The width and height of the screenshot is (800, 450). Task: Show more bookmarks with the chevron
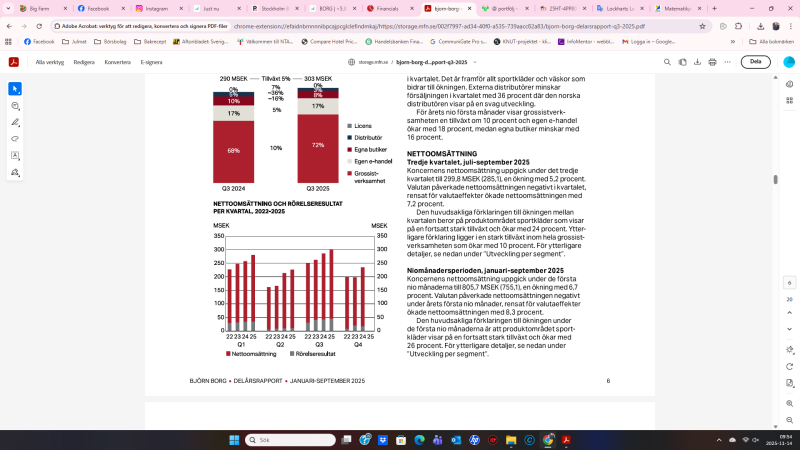(x=733, y=42)
